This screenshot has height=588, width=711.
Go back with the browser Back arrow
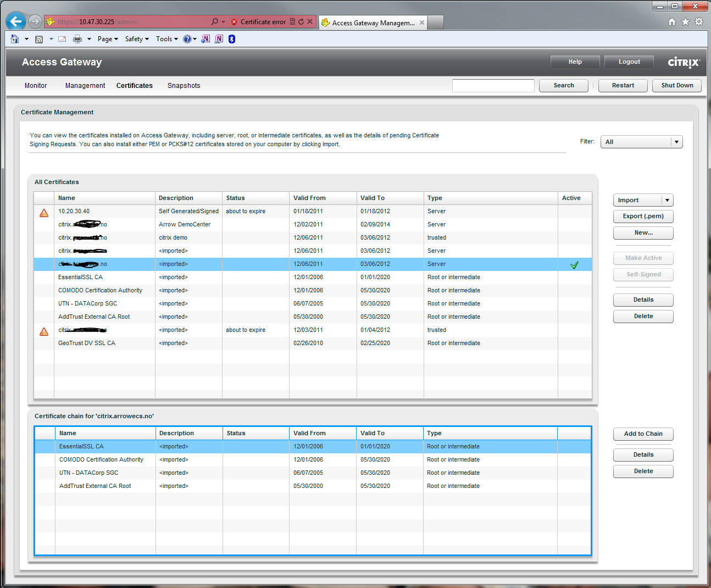click(x=15, y=21)
